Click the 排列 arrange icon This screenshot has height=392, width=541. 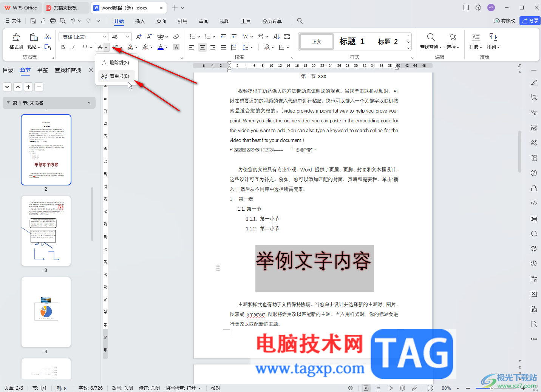point(493,37)
